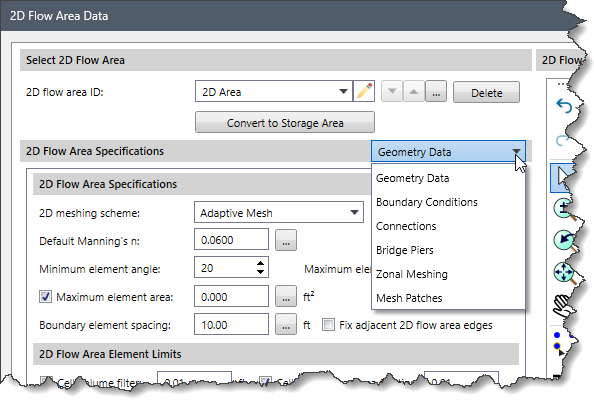Click the pencil rename icon beside 2D Area
The width and height of the screenshot is (594, 400).
364,91
